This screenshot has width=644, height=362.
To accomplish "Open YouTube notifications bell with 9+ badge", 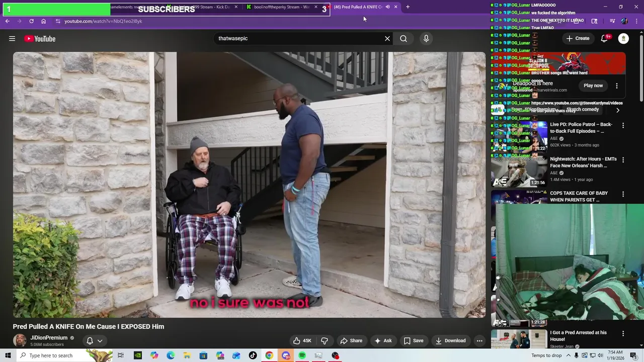I will point(605,38).
